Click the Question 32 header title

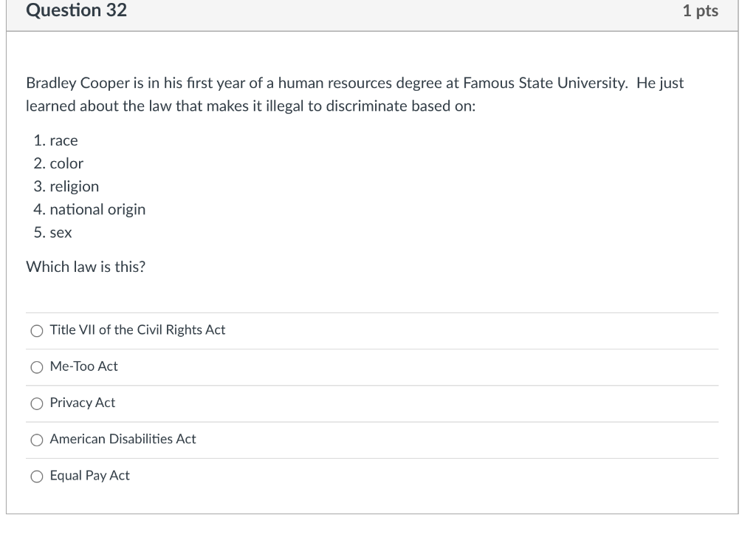coord(76,10)
